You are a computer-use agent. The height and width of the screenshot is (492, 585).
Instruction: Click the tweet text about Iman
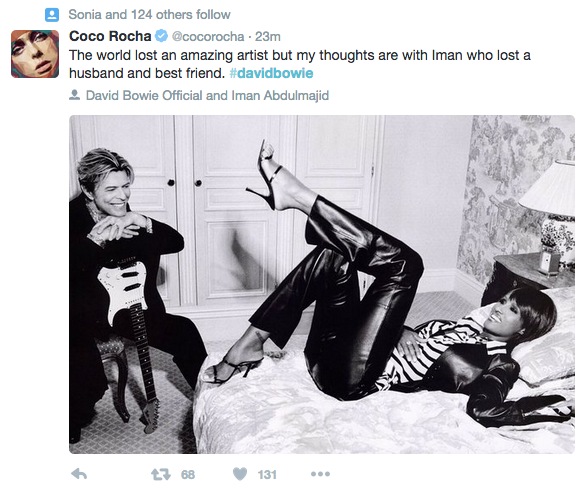300,64
